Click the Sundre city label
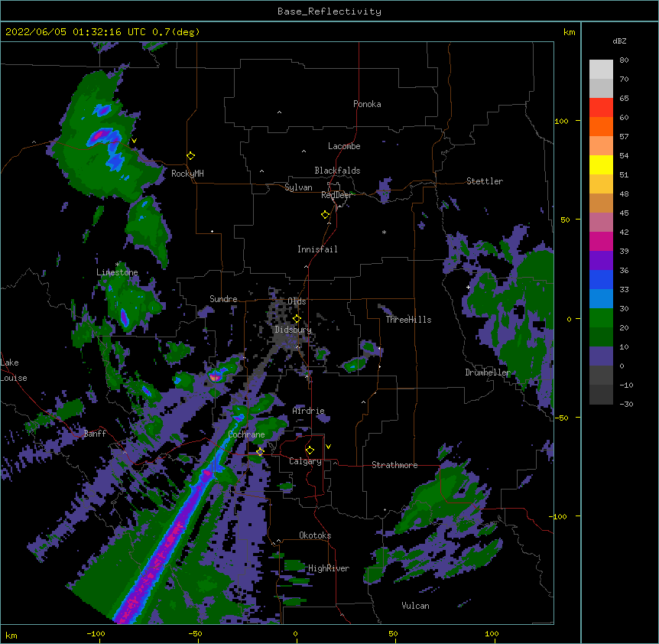659x644 pixels. (223, 299)
